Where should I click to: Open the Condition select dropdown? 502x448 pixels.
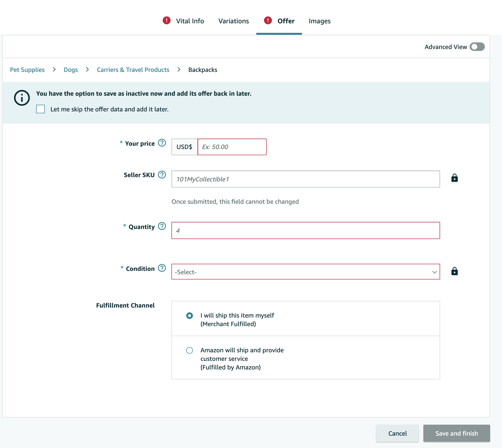point(305,272)
